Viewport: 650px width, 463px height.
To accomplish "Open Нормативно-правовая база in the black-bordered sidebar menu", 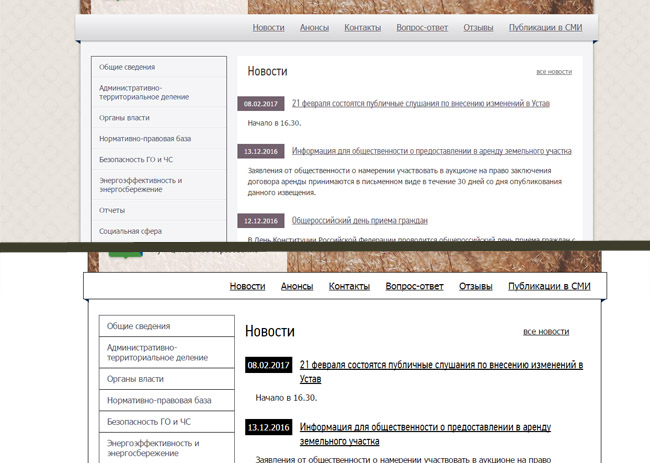I will 159,400.
